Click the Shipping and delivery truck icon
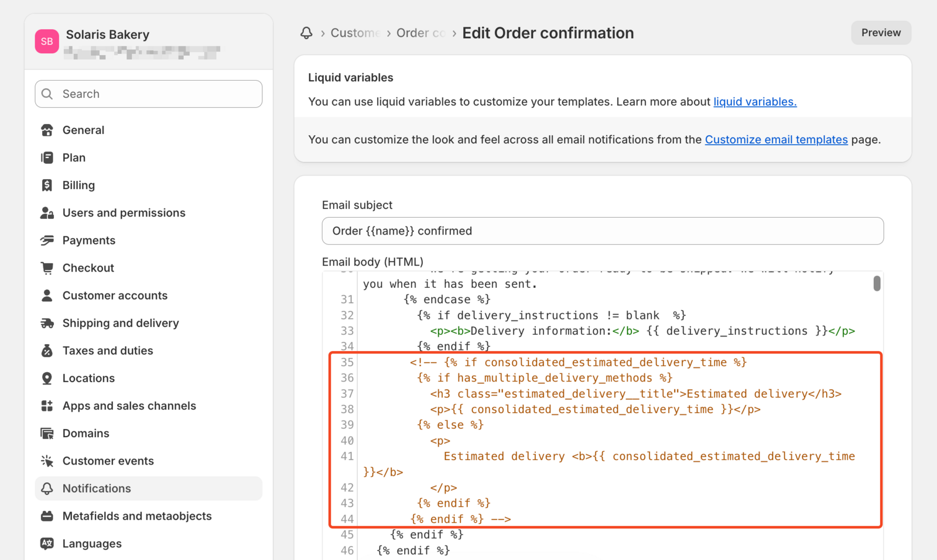This screenshot has width=937, height=560. click(x=47, y=323)
